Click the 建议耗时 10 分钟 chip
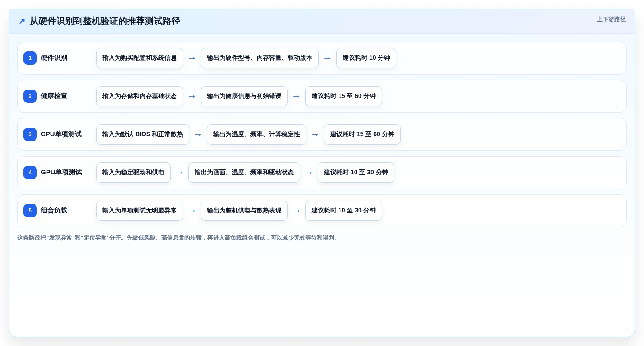644x346 pixels. pos(366,58)
